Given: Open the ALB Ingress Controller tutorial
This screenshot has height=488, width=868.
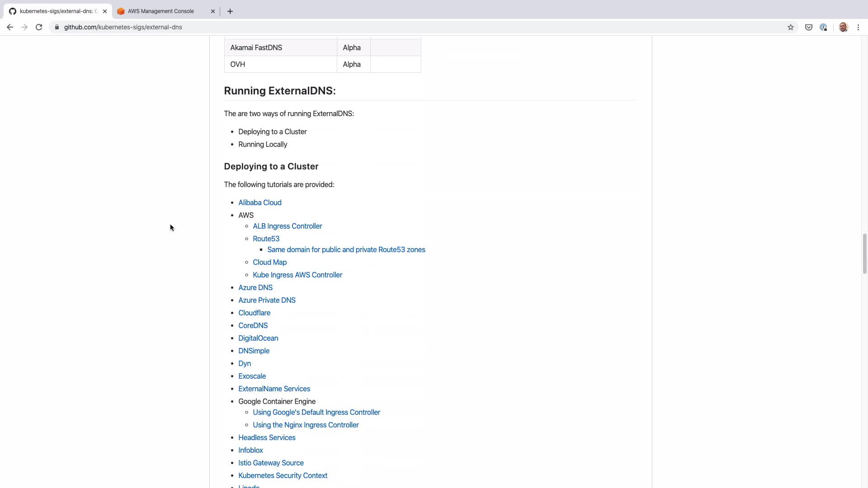Looking at the screenshot, I should click(287, 226).
